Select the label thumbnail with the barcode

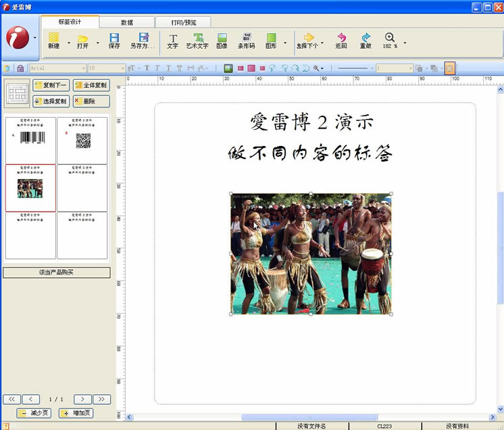[30, 141]
